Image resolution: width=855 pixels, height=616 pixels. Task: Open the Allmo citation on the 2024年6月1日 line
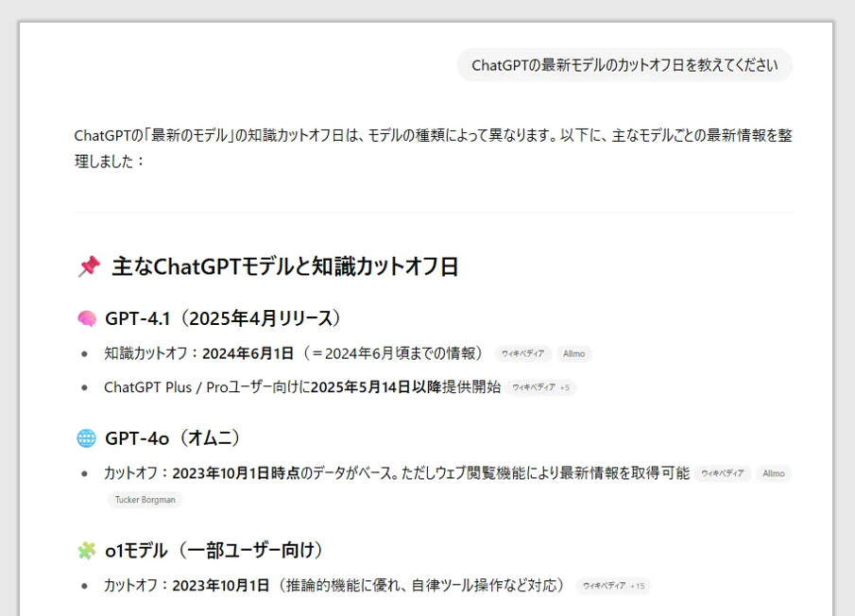pyautogui.click(x=574, y=353)
